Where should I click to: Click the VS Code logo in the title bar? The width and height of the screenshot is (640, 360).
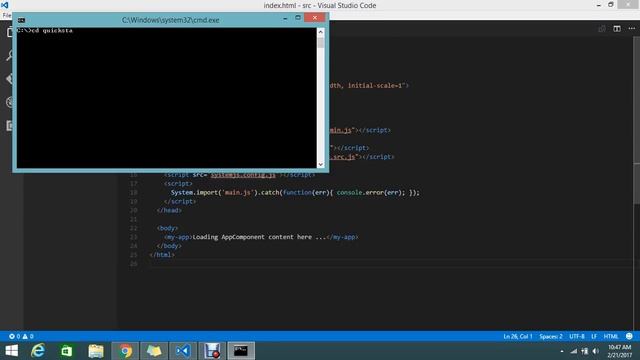point(4,5)
